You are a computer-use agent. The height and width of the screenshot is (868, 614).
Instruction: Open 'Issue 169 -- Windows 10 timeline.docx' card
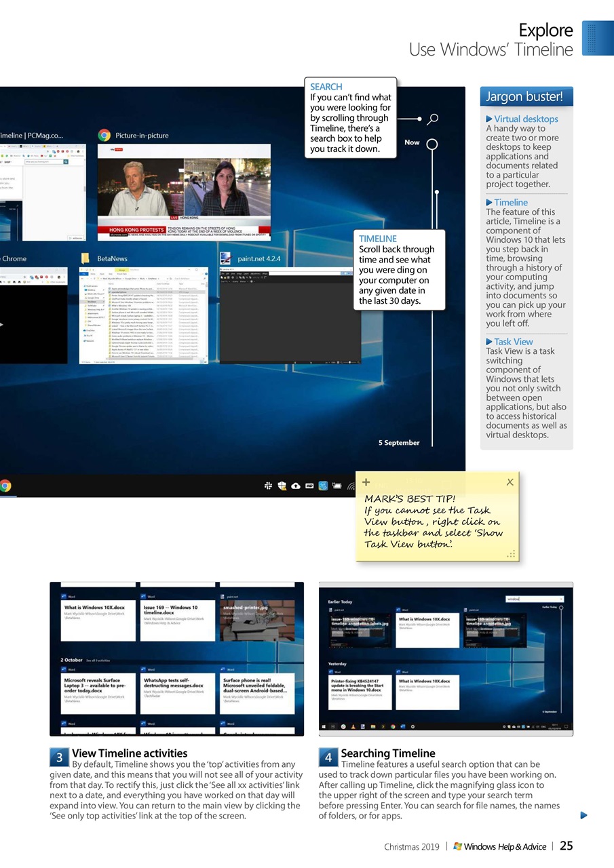click(x=178, y=620)
